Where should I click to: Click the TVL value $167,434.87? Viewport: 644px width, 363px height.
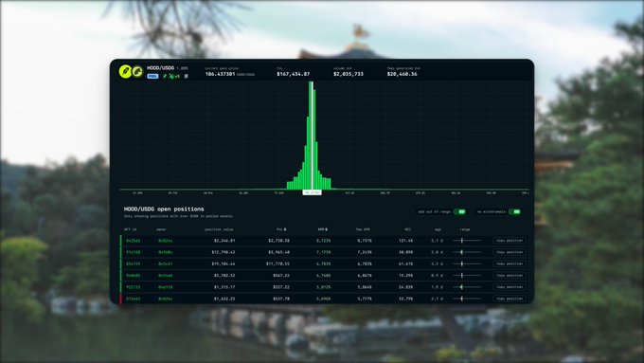(294, 74)
